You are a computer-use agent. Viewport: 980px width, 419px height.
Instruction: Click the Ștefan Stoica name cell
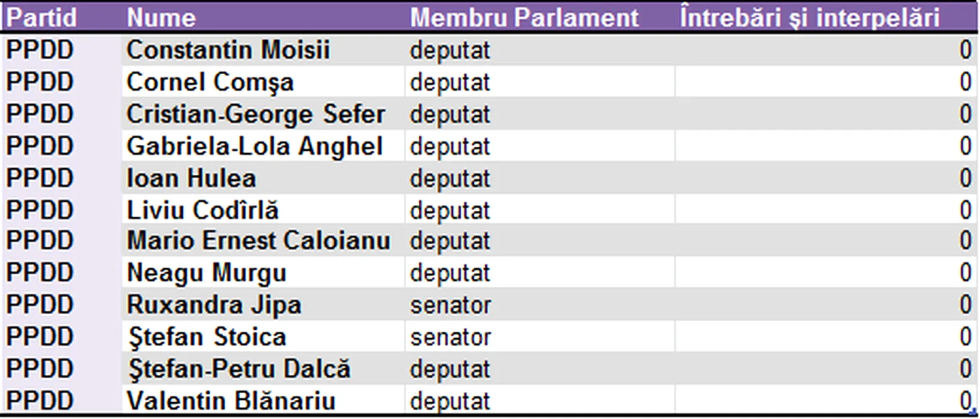(x=207, y=337)
